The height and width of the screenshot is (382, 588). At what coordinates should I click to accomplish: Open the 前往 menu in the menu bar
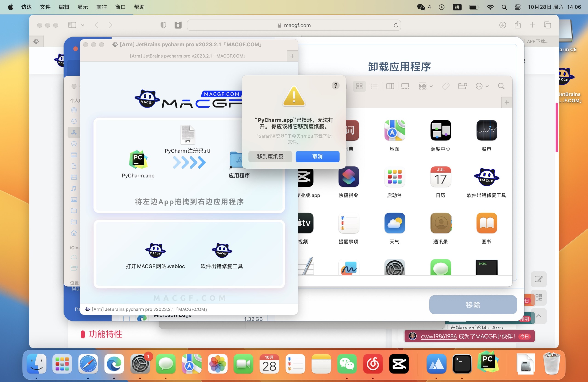pyautogui.click(x=101, y=7)
